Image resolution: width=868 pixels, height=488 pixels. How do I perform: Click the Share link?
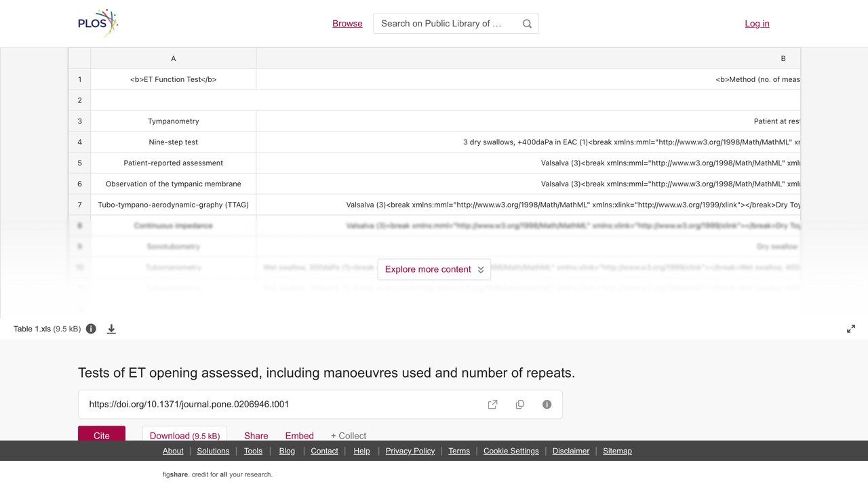tap(256, 436)
